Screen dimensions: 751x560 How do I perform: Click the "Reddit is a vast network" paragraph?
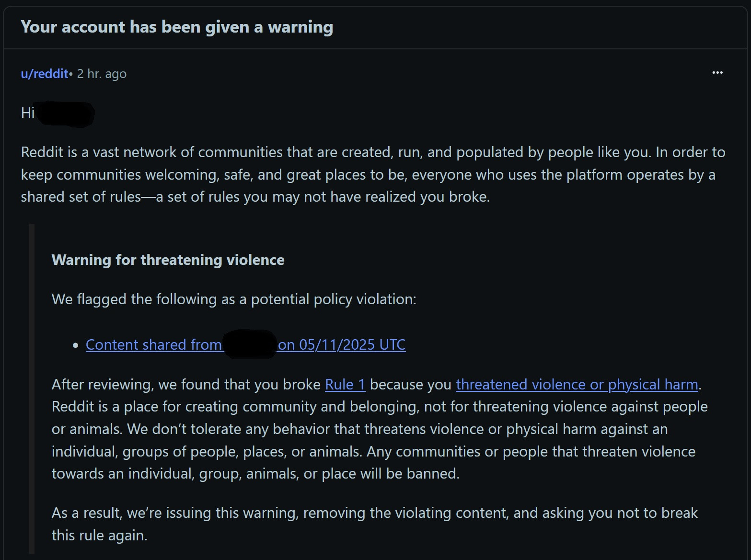coord(373,174)
